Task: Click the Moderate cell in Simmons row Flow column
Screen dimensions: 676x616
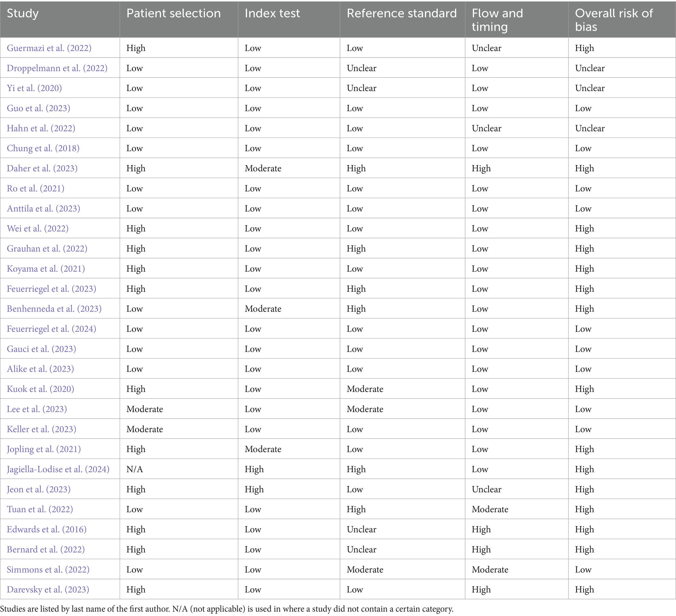Action: (x=490, y=570)
